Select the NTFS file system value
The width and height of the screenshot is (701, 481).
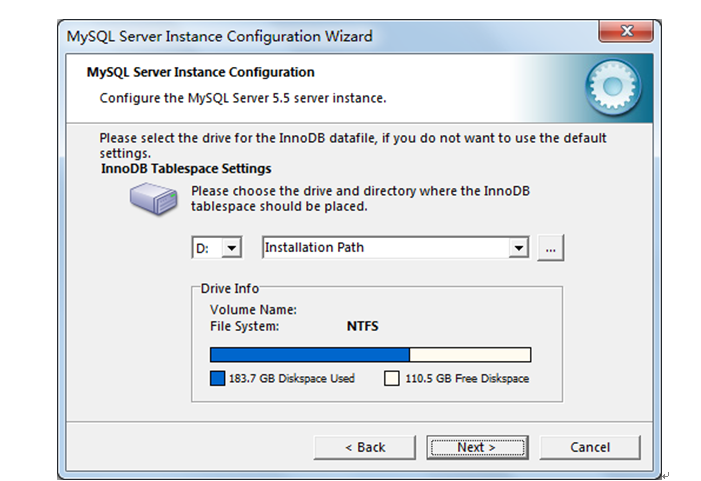coord(363,326)
